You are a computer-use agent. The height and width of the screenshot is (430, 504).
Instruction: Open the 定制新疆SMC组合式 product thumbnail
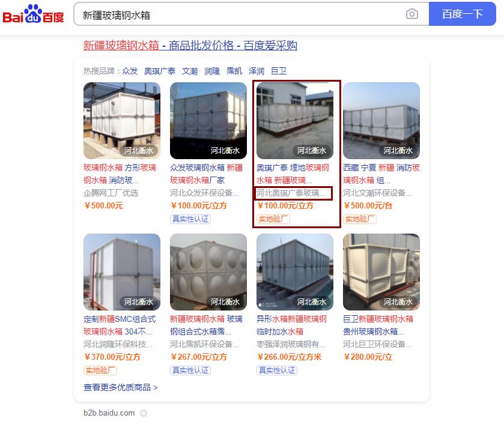pyautogui.click(x=122, y=272)
